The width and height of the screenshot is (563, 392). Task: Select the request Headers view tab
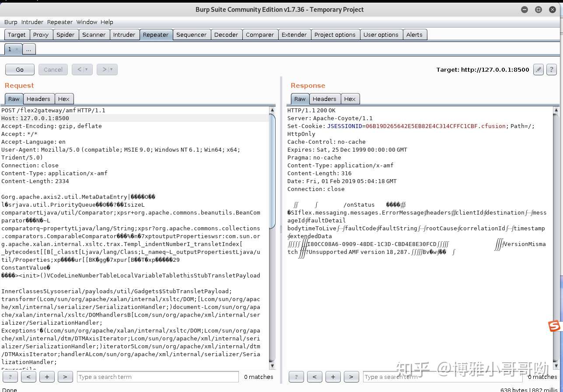point(38,99)
